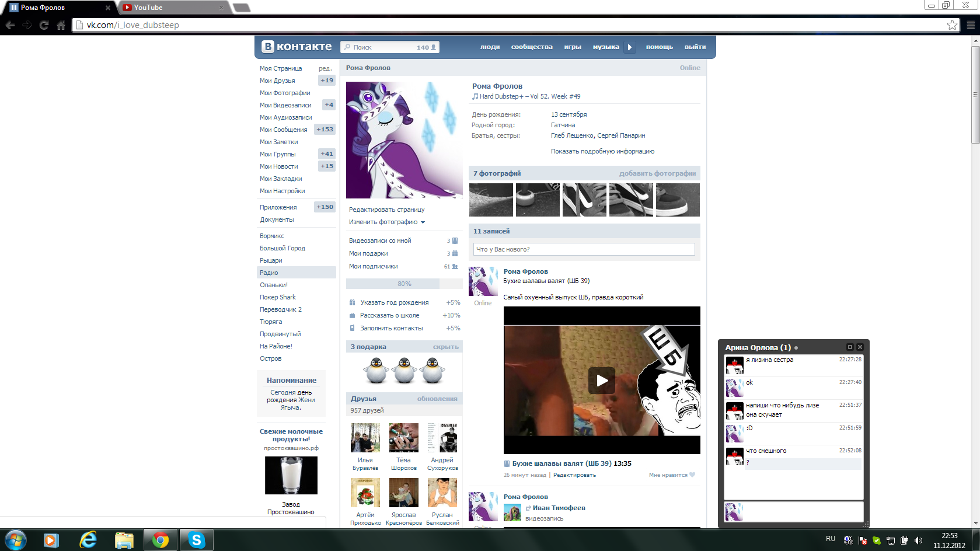Open помощь in the top menu
The image size is (980, 551).
coord(660,47)
